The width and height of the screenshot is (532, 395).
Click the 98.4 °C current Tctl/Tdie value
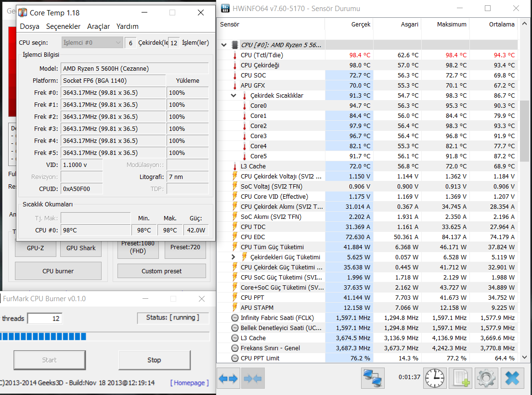(360, 55)
